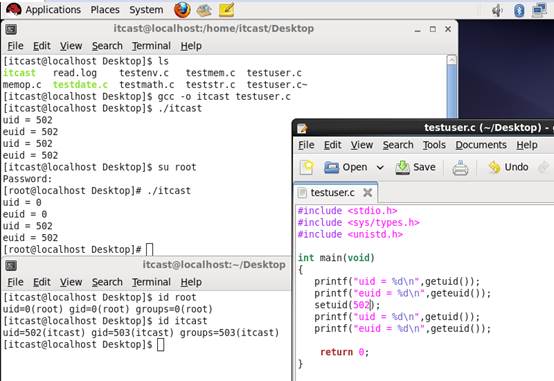The image size is (554, 381).
Task: Click the cursor prompt in lower terminal
Action: coord(160,345)
